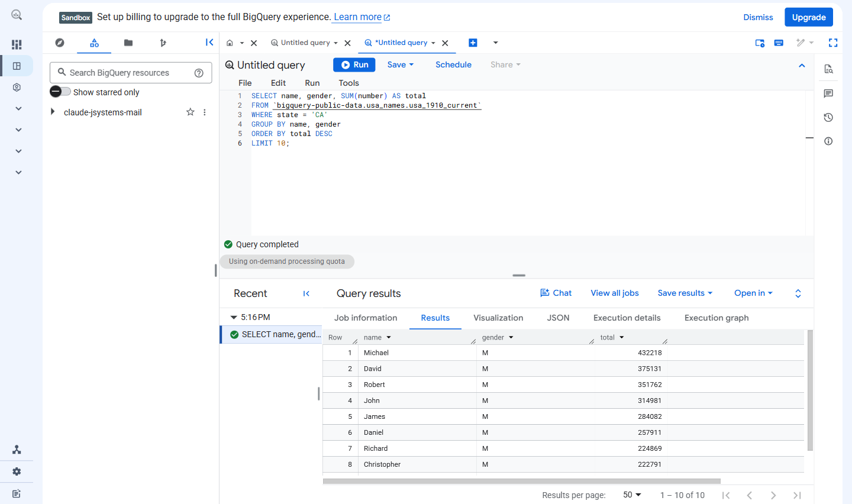Image resolution: width=852 pixels, height=504 pixels.
Task: Click the results vertical scrollbar
Action: 810,390
